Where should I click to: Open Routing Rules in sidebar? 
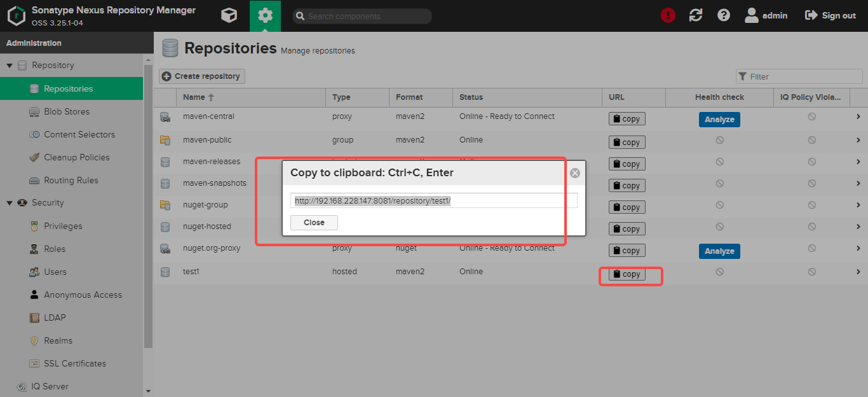[71, 180]
